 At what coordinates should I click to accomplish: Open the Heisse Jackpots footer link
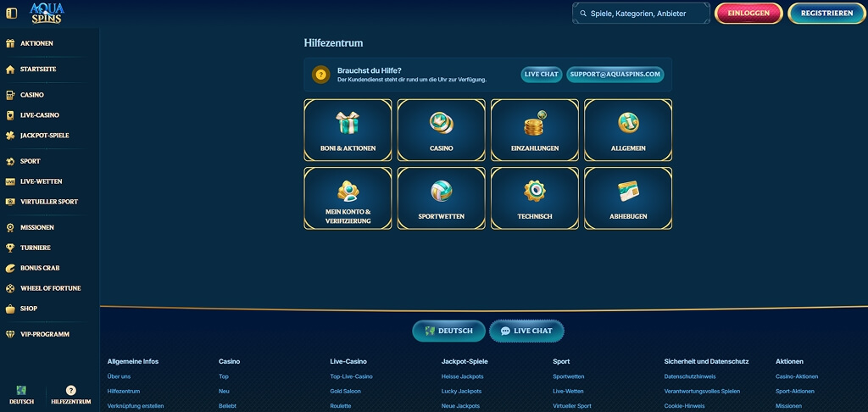click(x=462, y=376)
